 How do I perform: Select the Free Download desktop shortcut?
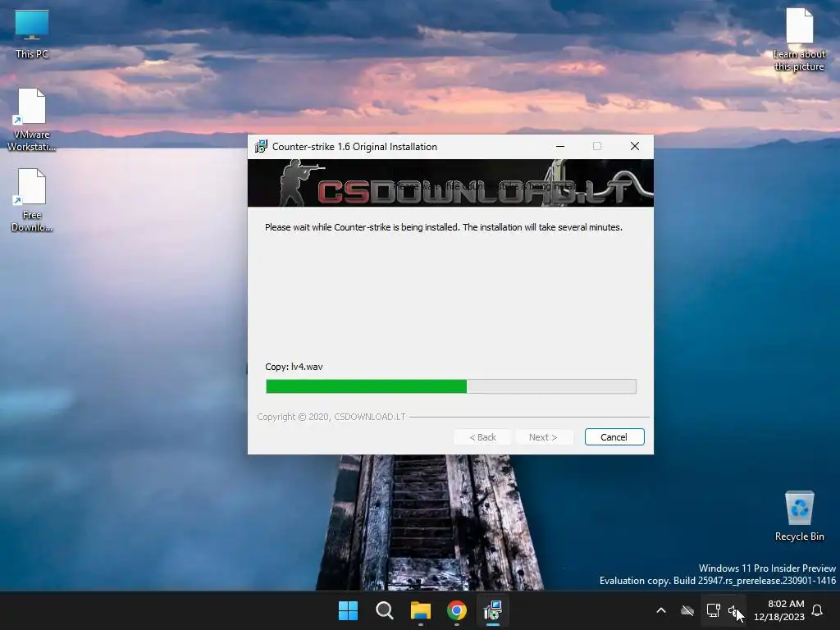(x=32, y=200)
